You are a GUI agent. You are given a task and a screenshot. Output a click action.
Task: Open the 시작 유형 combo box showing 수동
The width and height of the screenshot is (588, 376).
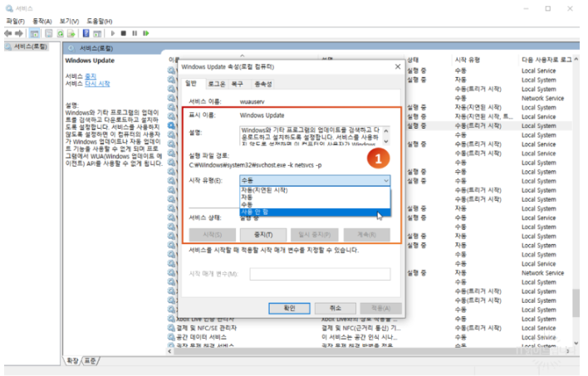click(x=315, y=180)
